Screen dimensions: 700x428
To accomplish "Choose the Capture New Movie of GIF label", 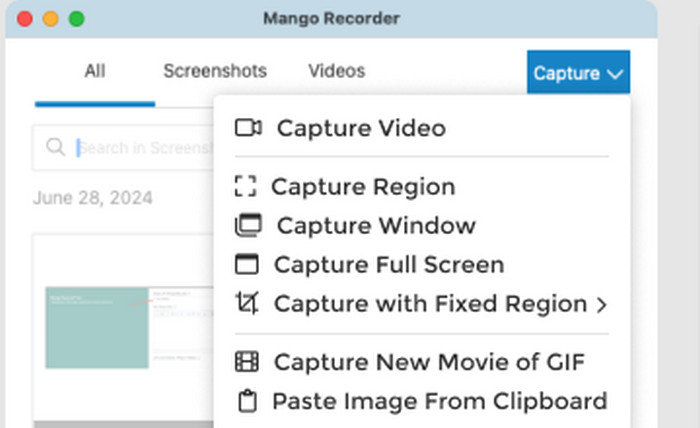I will [x=429, y=362].
